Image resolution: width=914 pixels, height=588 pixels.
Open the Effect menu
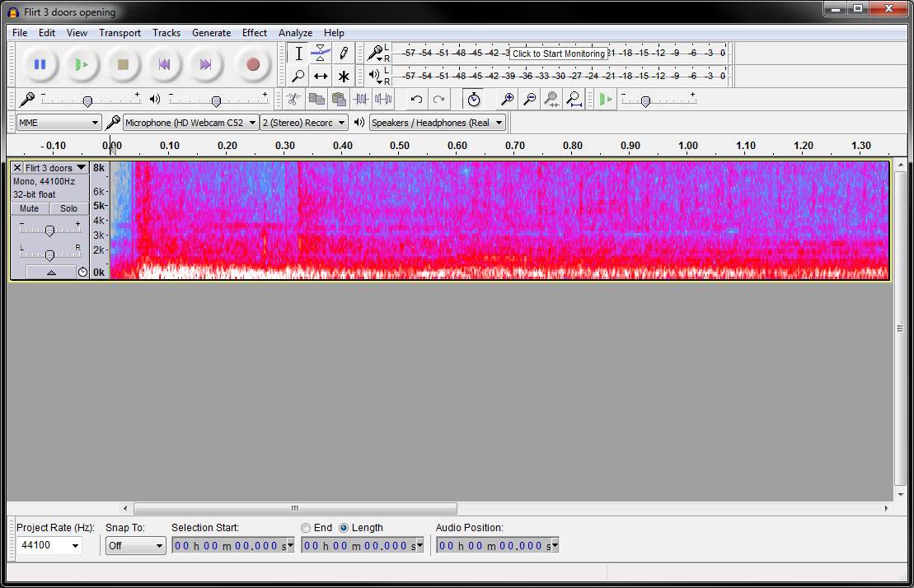[x=254, y=33]
